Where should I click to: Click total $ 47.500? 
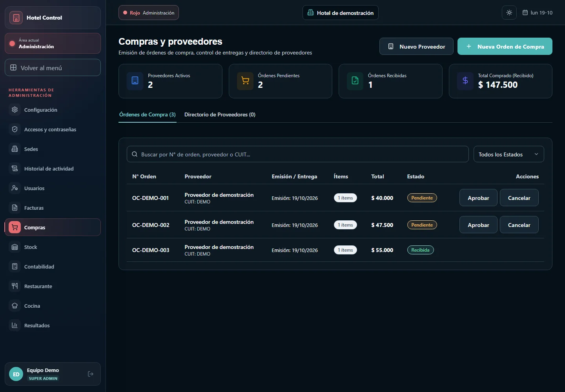coord(382,225)
